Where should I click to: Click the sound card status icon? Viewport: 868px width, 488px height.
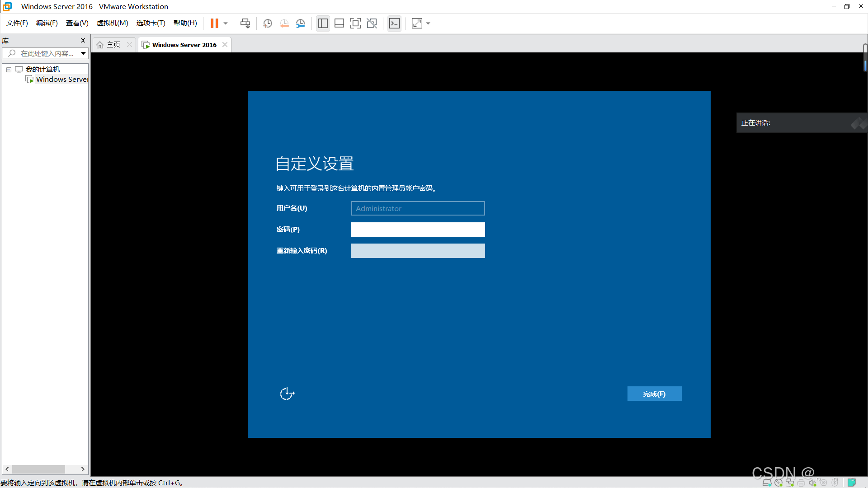tap(812, 483)
